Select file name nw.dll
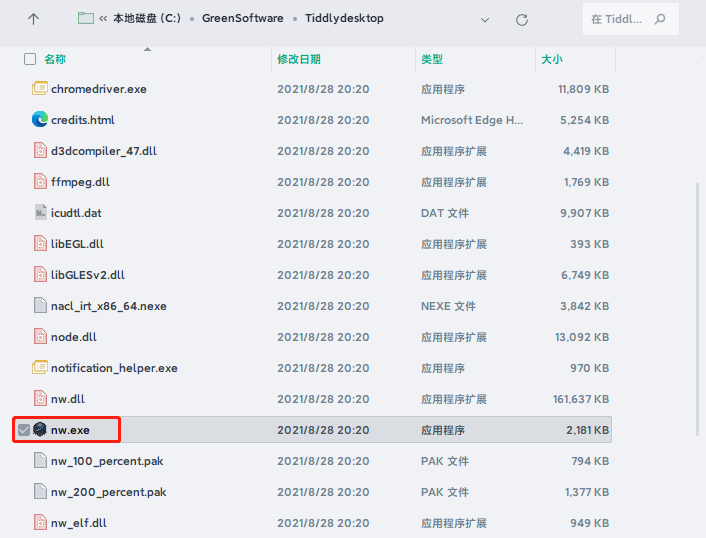706x538 pixels. pyautogui.click(x=68, y=399)
